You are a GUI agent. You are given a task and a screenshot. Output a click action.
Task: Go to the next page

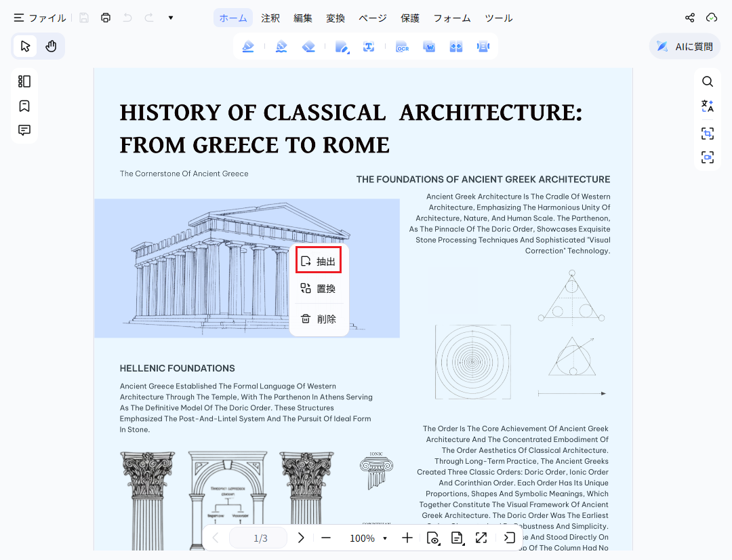point(301,538)
